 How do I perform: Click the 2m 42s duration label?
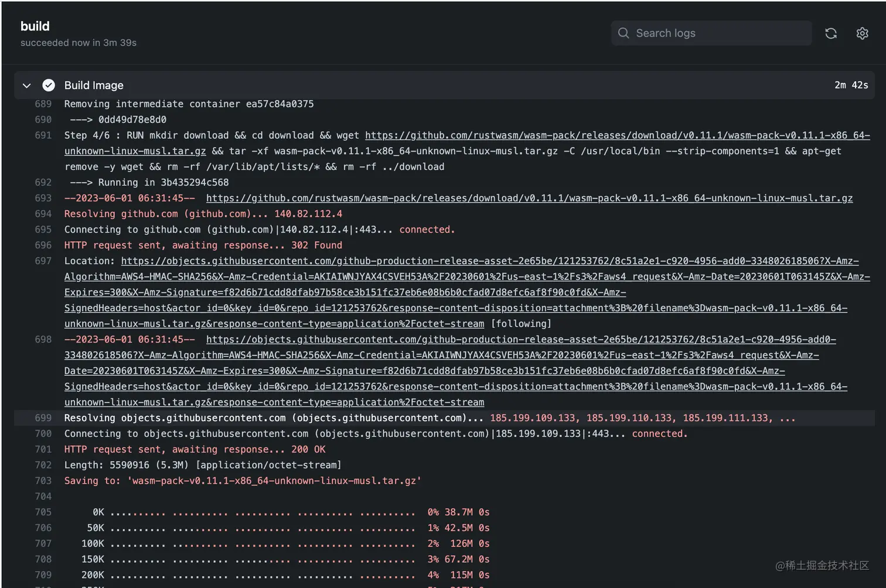(851, 85)
